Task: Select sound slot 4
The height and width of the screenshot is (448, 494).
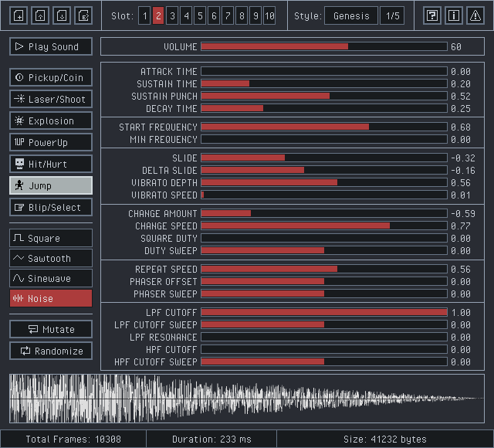Action: [186, 15]
